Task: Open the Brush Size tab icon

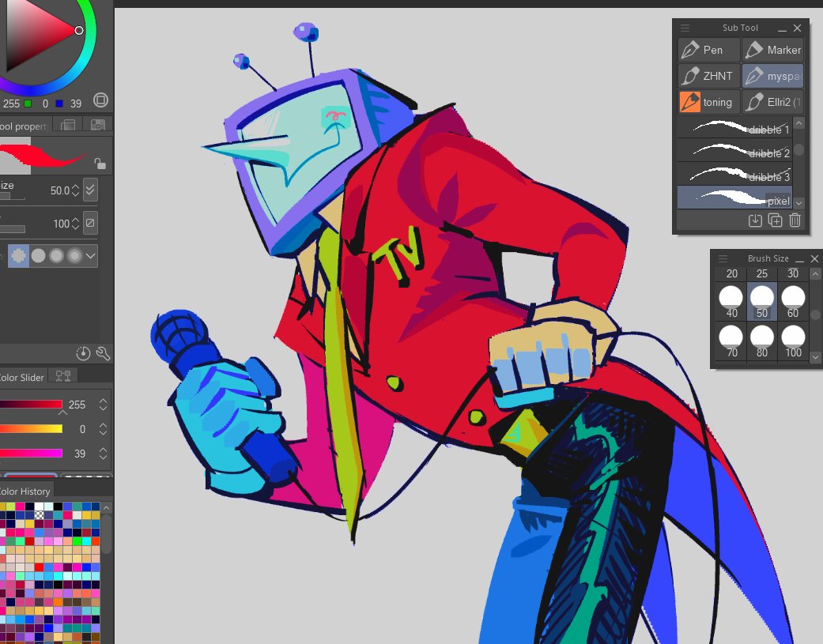Action: 97,125
